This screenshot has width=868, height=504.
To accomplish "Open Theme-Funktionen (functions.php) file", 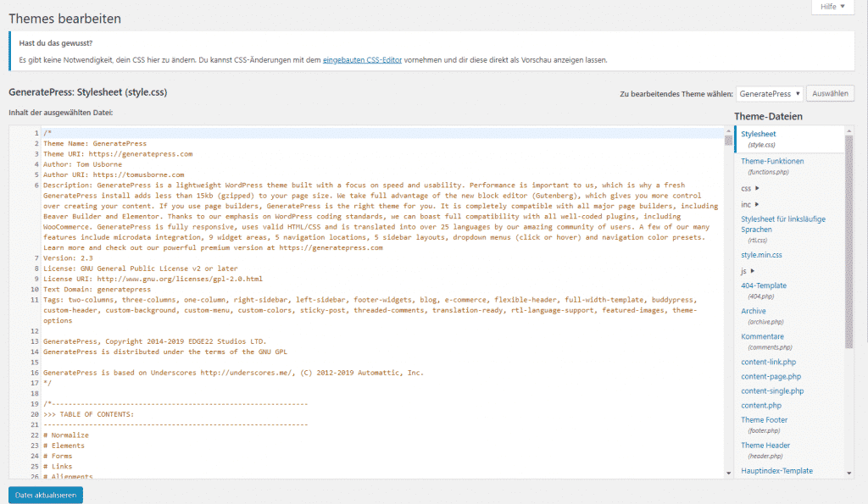I will (x=772, y=161).
